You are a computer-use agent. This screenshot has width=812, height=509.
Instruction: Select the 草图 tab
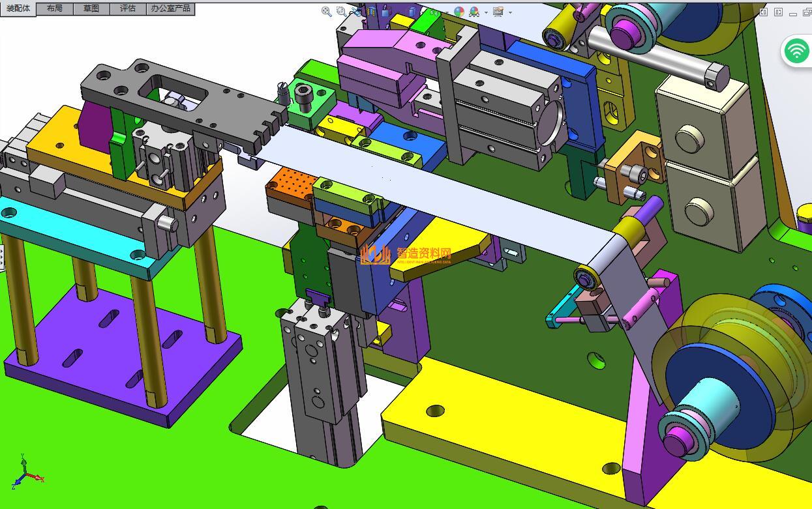91,8
